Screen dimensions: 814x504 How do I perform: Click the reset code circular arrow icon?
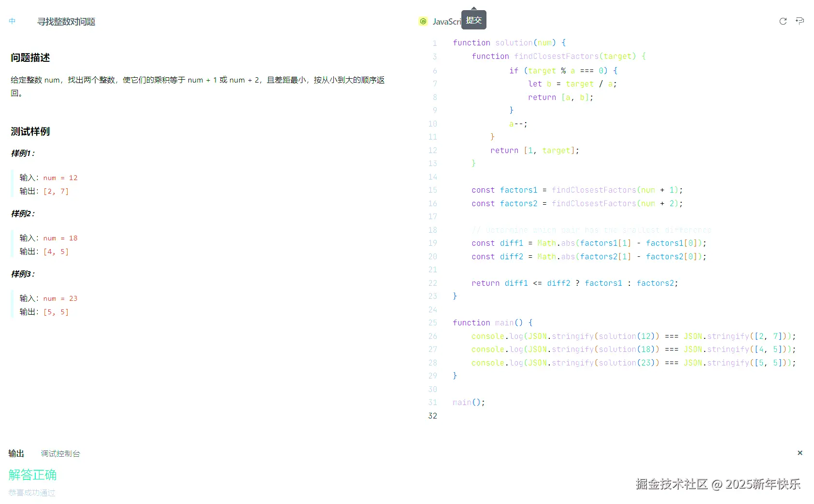pyautogui.click(x=783, y=21)
